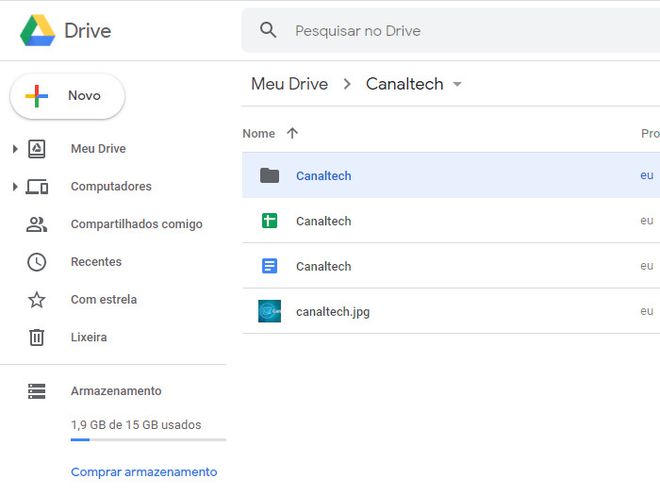Expand the Computadores tree arrow
This screenshot has height=495, width=660.
(15, 186)
